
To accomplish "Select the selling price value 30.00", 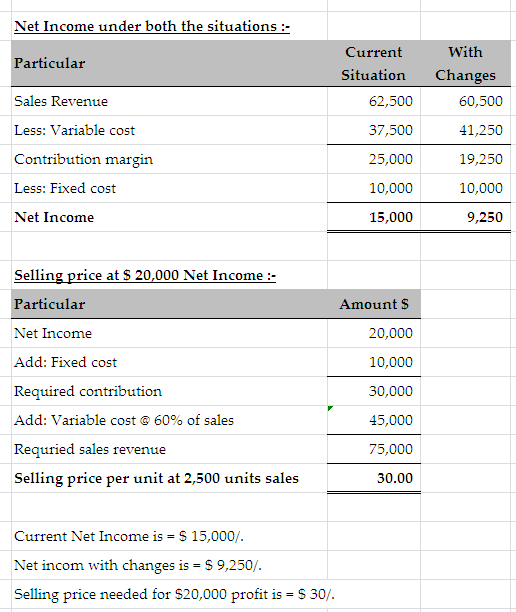I will (x=395, y=478).
